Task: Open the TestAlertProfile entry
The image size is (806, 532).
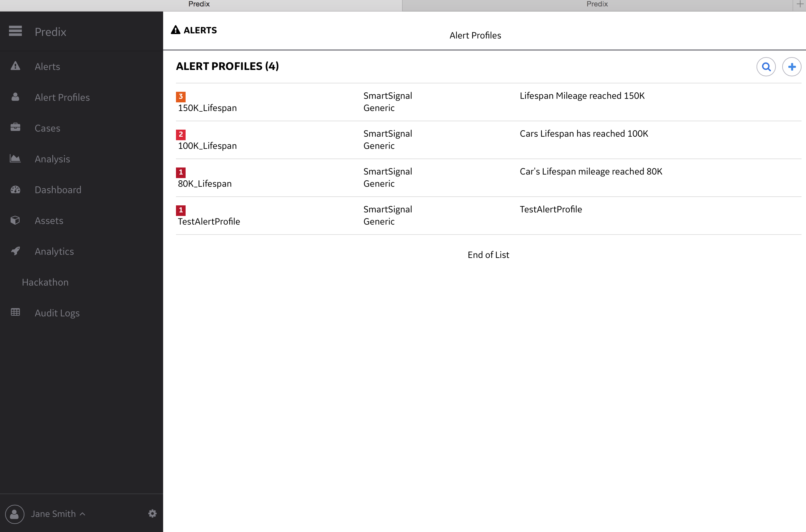Action: pyautogui.click(x=209, y=221)
